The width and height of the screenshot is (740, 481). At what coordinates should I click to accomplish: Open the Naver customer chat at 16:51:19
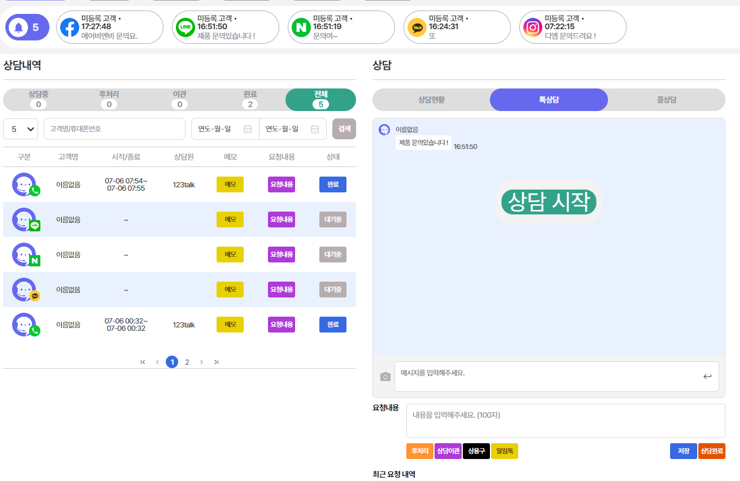tap(341, 28)
